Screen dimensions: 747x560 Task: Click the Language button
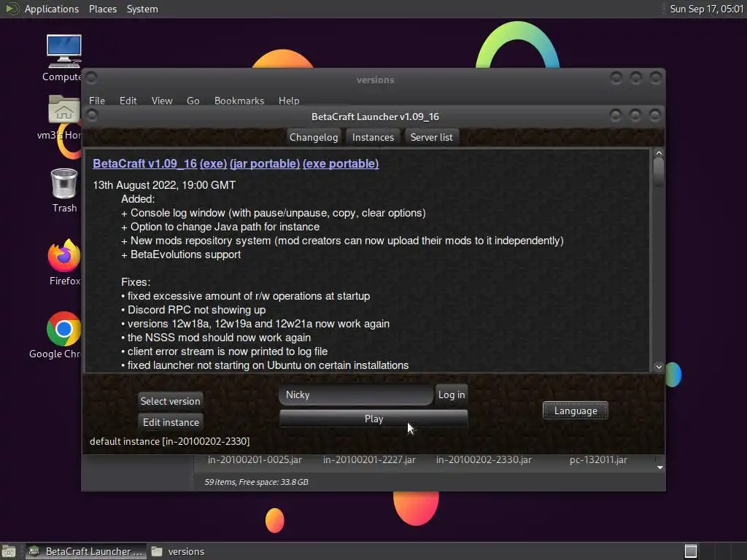coord(576,411)
